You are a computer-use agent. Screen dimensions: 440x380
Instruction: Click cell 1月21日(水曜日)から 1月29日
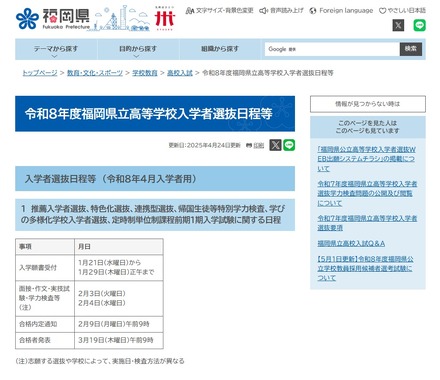click(119, 268)
